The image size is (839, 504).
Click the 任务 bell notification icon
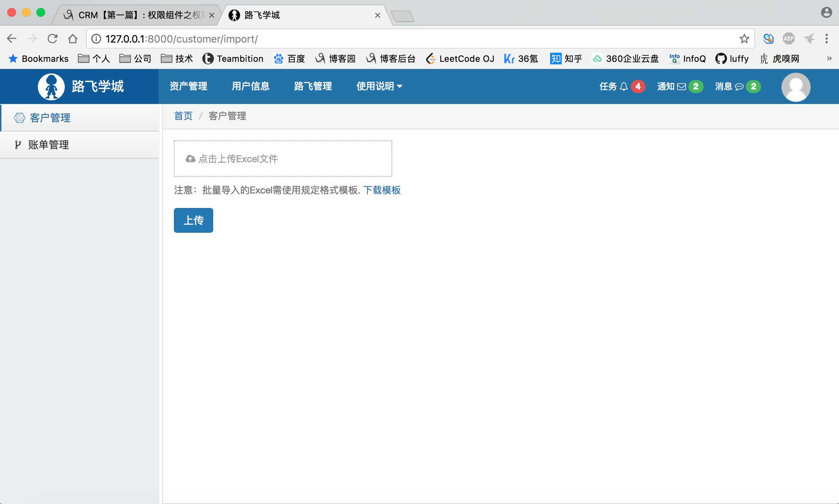(x=624, y=86)
